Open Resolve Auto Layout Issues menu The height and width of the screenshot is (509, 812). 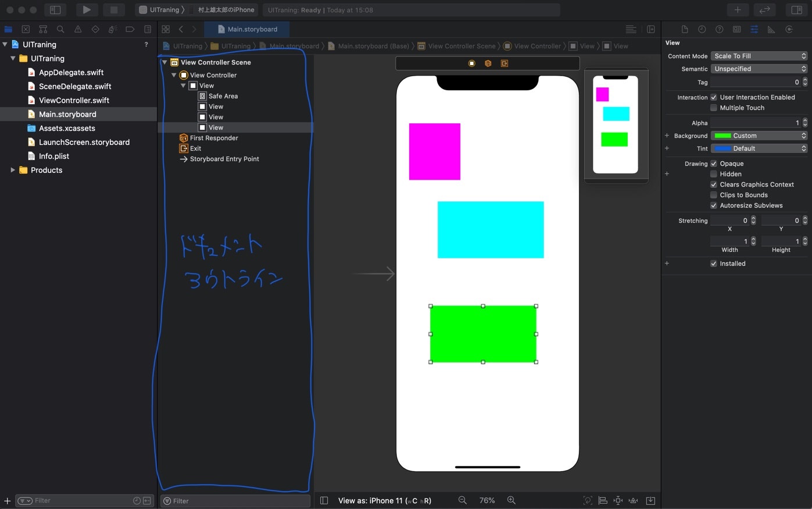pos(634,500)
